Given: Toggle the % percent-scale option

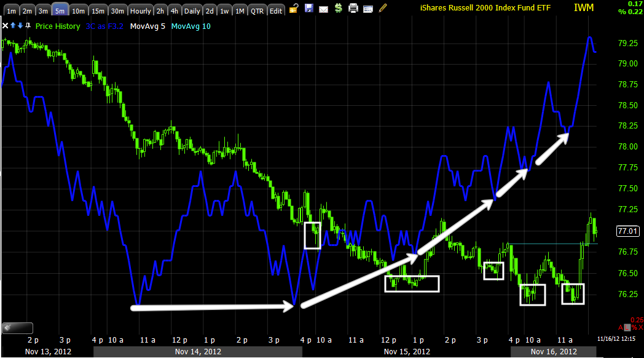Looking at the screenshot, I should [634, 328].
